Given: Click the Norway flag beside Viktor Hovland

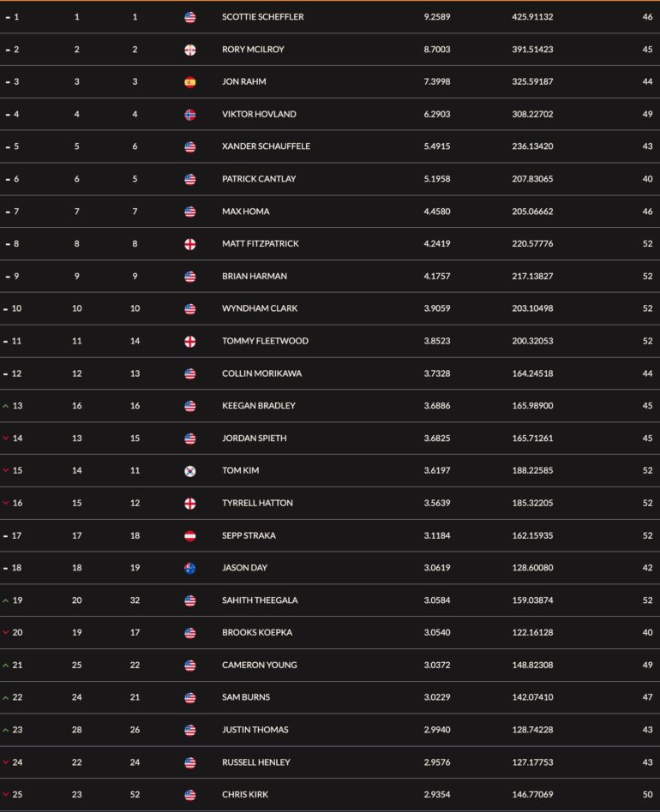Looking at the screenshot, I should tap(190, 115).
